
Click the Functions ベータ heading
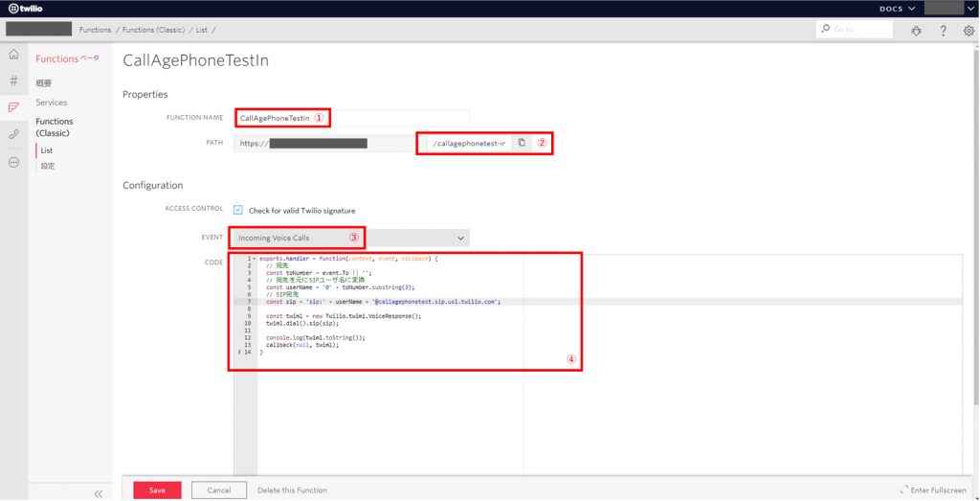[x=67, y=58]
